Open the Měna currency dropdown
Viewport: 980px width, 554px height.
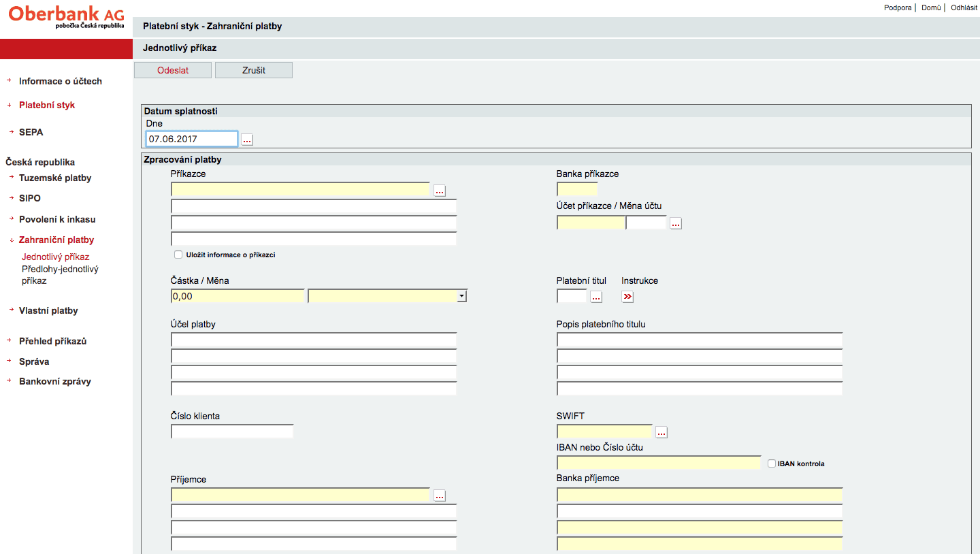[387, 296]
